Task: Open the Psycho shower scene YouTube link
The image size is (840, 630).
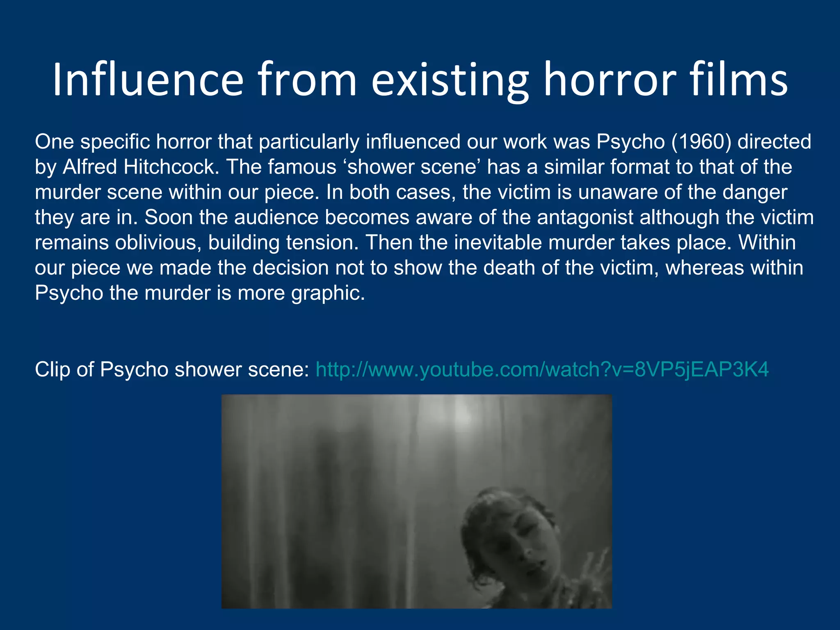Action: pos(542,370)
